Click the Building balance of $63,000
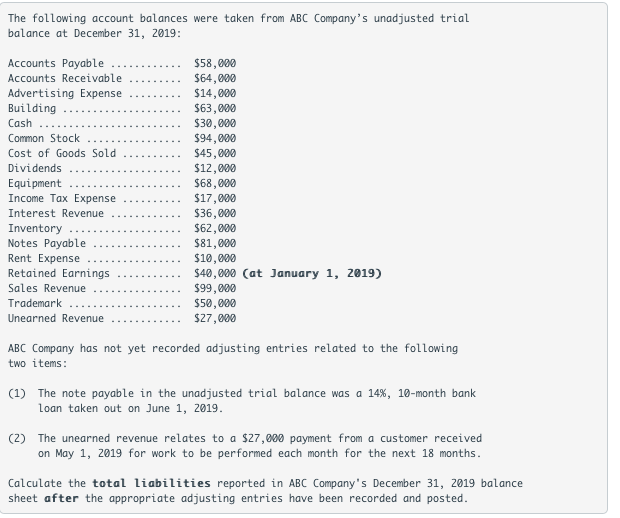This screenshot has height=518, width=620. coord(214,108)
